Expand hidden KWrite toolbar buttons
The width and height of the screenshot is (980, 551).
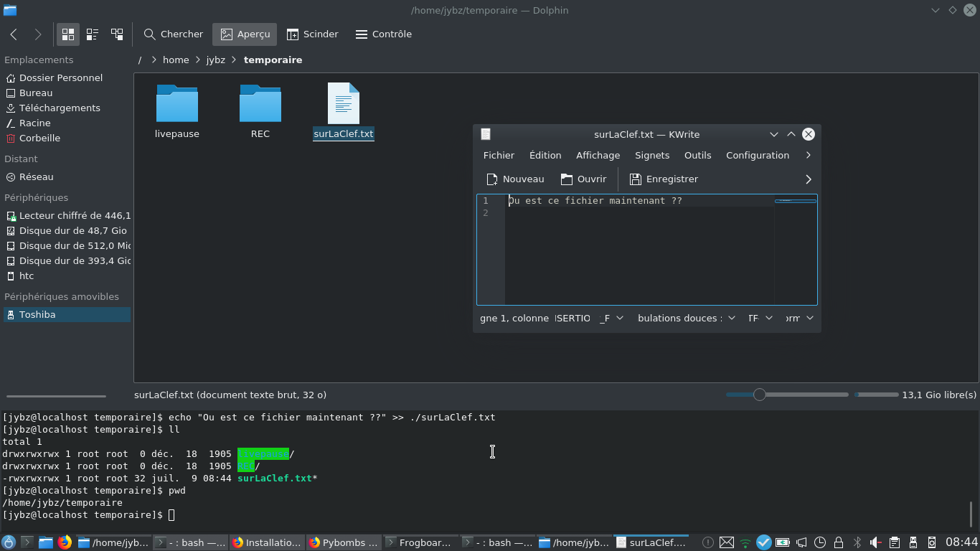click(x=809, y=179)
